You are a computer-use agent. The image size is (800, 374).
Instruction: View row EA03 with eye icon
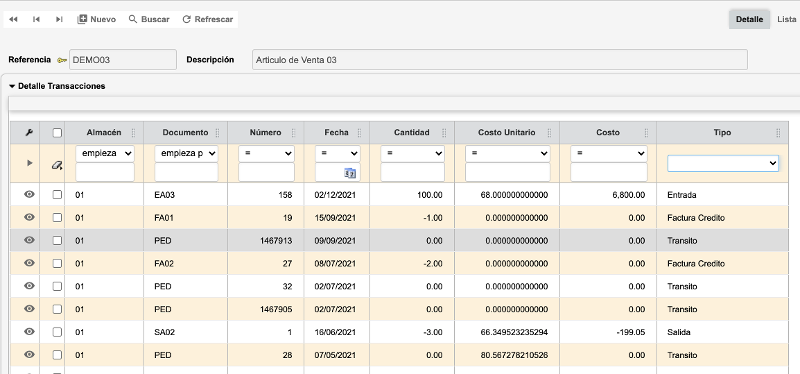click(x=30, y=194)
